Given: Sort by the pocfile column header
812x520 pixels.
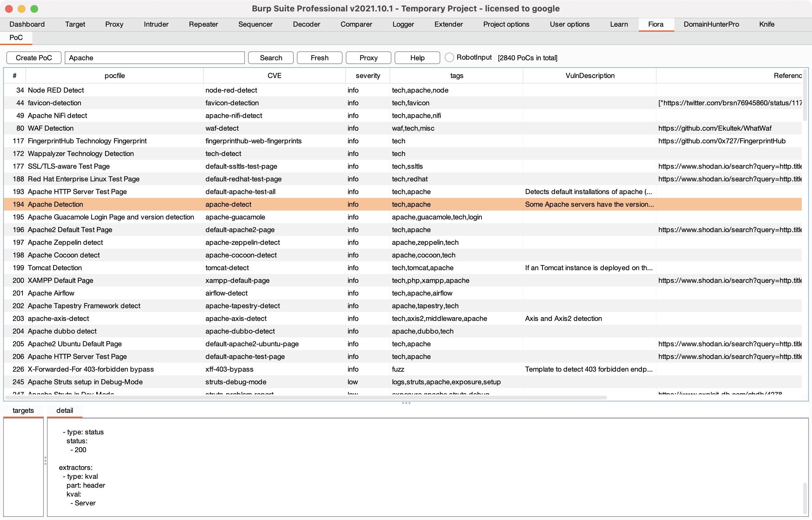Looking at the screenshot, I should 115,76.
